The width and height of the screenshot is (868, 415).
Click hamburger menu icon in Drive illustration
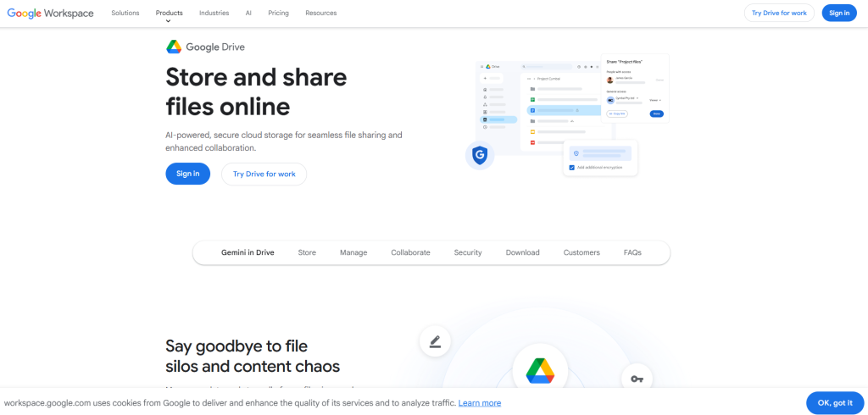coord(481,66)
